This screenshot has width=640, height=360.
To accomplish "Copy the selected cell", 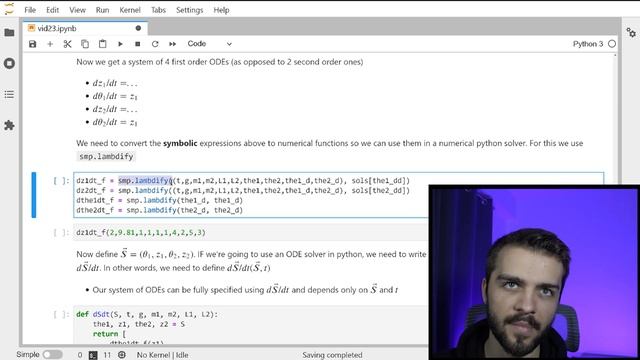I will (x=85, y=44).
